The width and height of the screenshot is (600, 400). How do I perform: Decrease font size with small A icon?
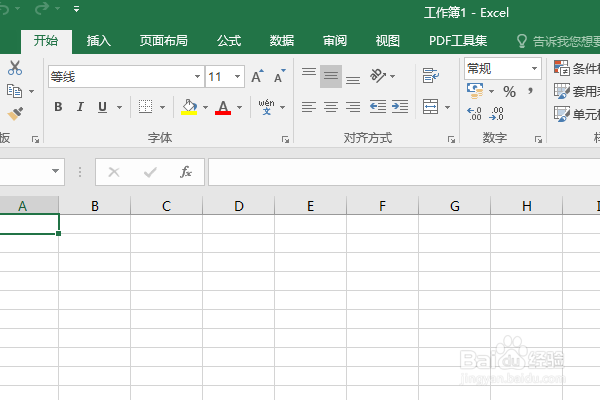tap(279, 76)
